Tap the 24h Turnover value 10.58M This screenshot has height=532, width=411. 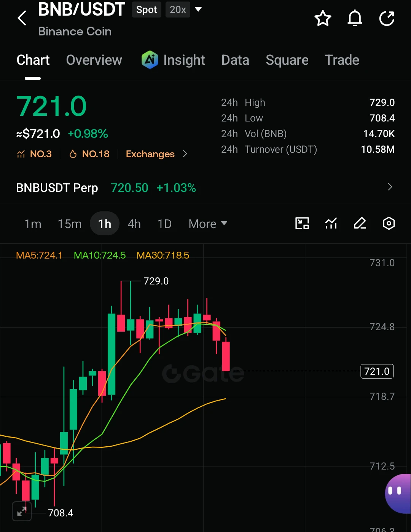click(378, 149)
